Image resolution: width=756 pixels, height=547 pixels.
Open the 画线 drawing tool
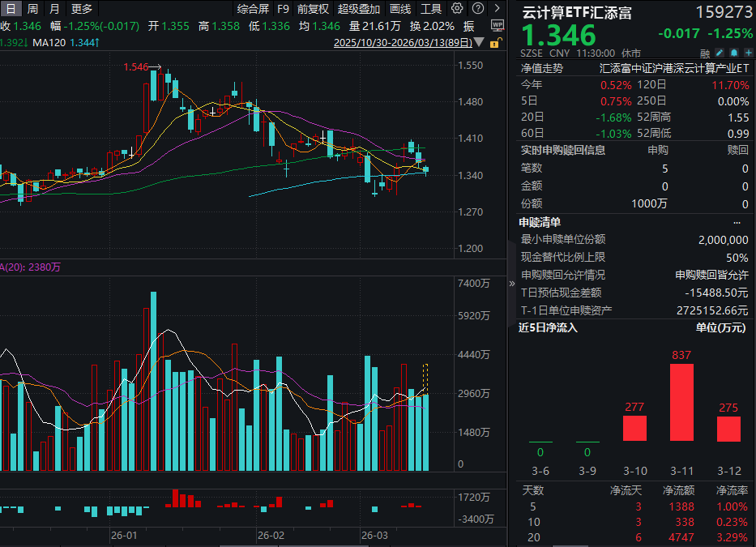coord(401,9)
